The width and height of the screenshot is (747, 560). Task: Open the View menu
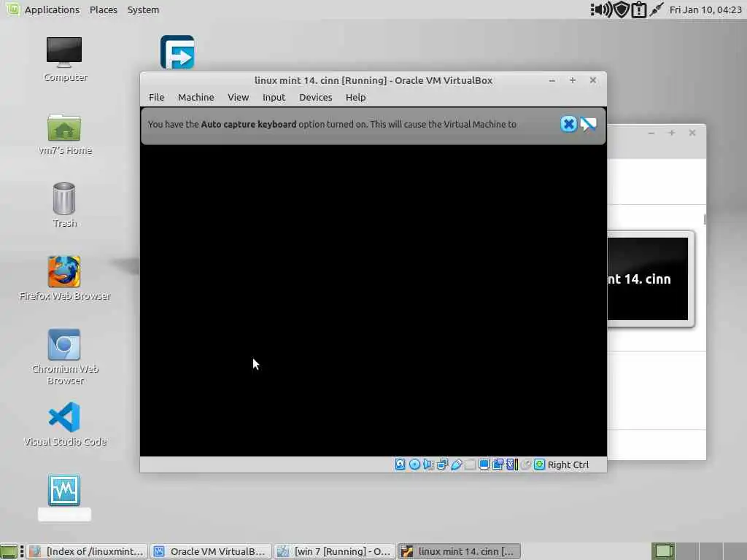[238, 97]
